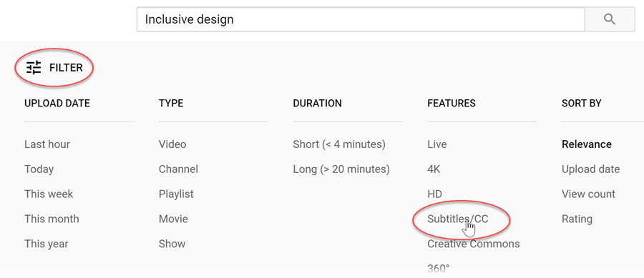Show only Playlist results
644x278 pixels.
point(176,194)
